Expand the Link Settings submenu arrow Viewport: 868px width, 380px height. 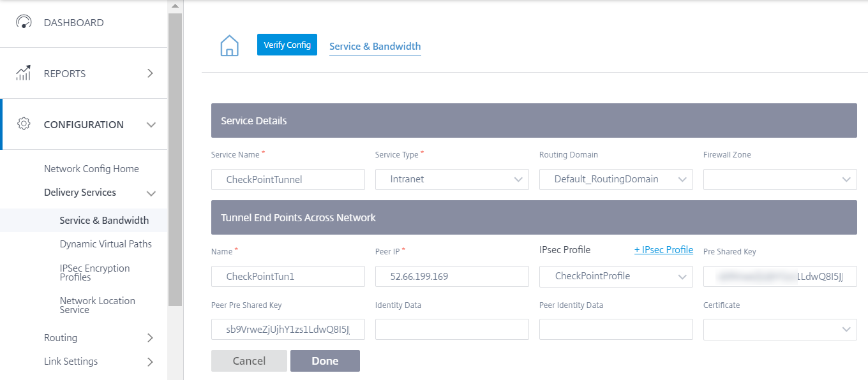tap(150, 362)
